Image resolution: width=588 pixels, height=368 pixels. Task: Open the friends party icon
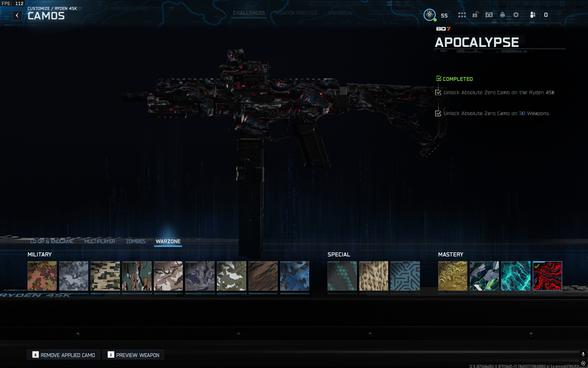pyautogui.click(x=532, y=15)
